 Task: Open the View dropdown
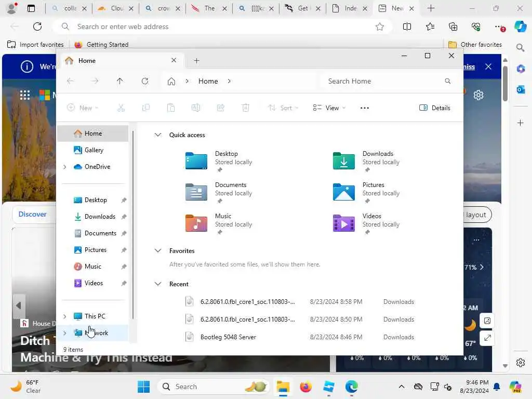(329, 108)
